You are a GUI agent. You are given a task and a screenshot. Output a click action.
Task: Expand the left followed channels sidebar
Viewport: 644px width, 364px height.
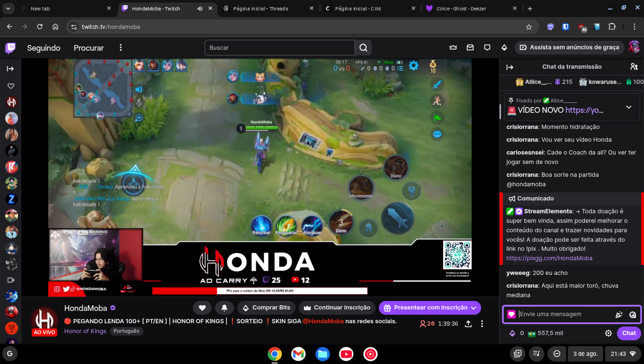[x=10, y=69]
